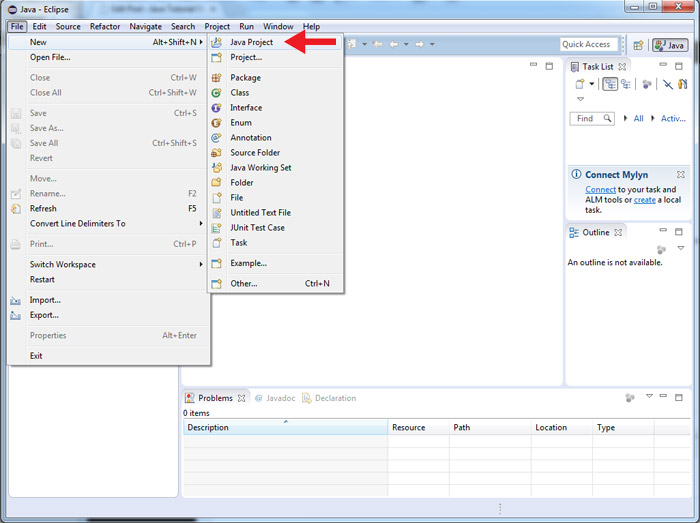Open the Window menu
Screen dimensions: 700x523
click(278, 26)
